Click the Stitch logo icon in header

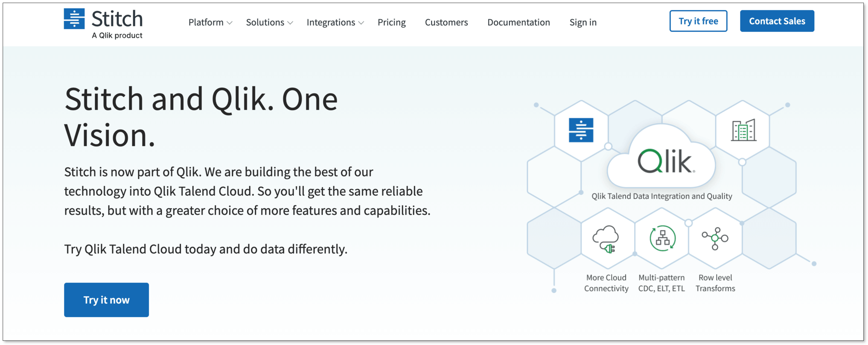coord(74,18)
